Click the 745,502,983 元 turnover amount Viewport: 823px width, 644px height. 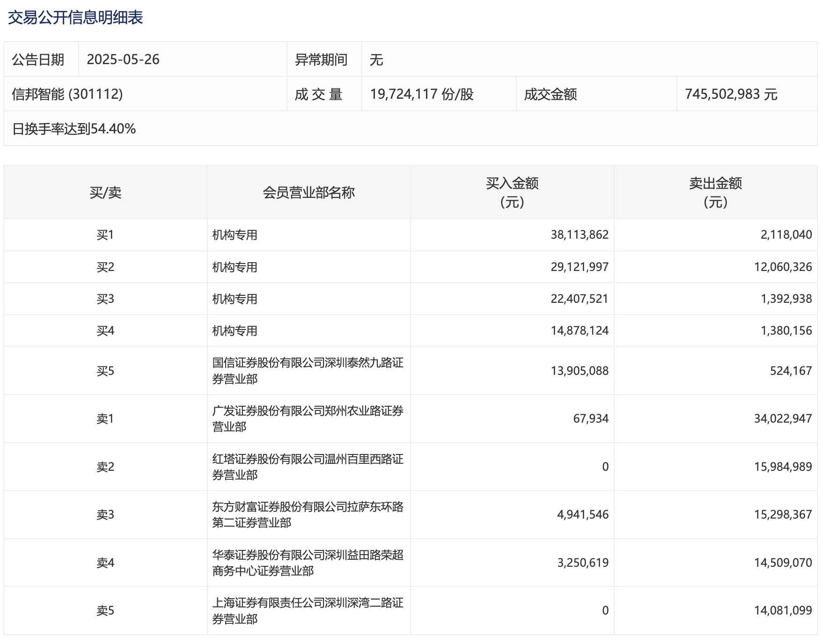[x=731, y=94]
